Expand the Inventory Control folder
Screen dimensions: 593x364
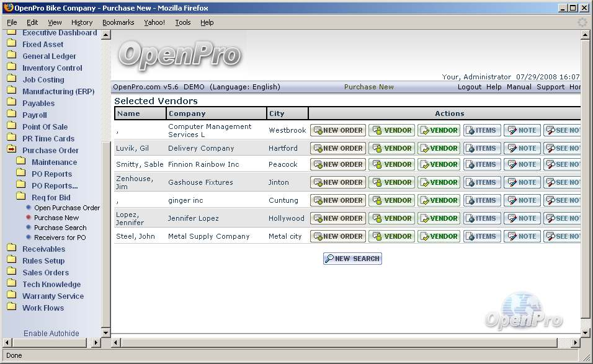tap(52, 68)
